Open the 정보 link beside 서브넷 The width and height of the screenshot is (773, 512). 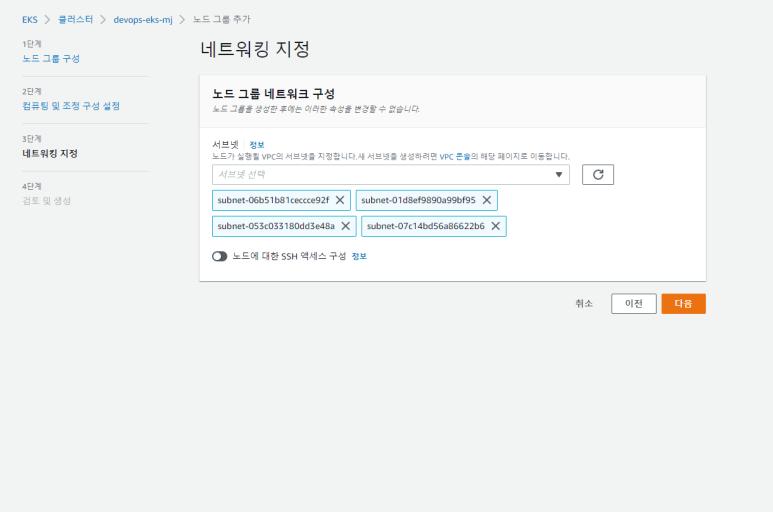coord(257,145)
